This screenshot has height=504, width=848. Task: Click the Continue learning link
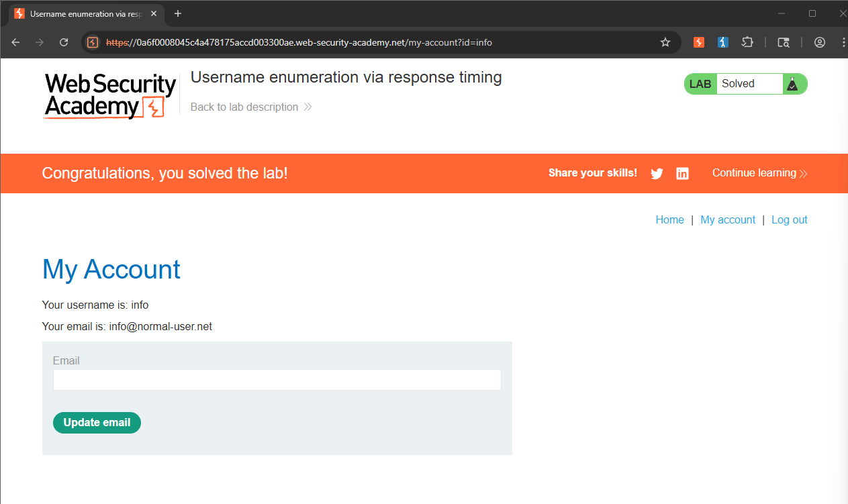[x=759, y=173]
